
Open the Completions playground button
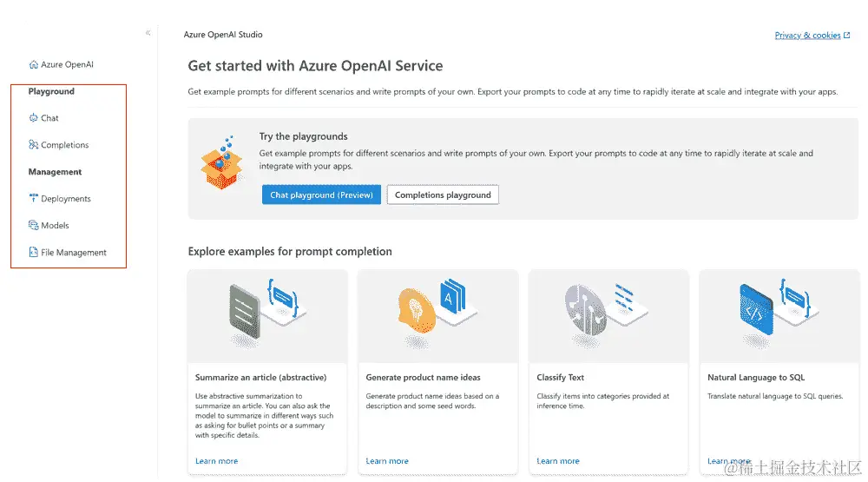(x=443, y=195)
